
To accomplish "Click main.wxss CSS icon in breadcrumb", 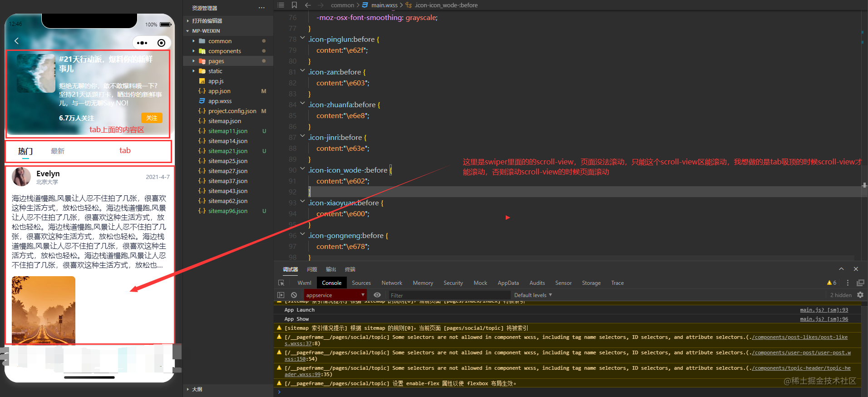I will (x=365, y=5).
